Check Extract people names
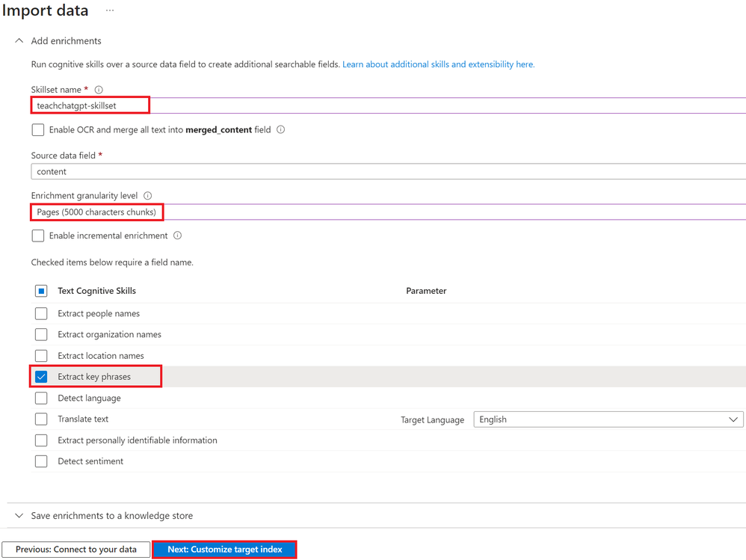 point(41,313)
